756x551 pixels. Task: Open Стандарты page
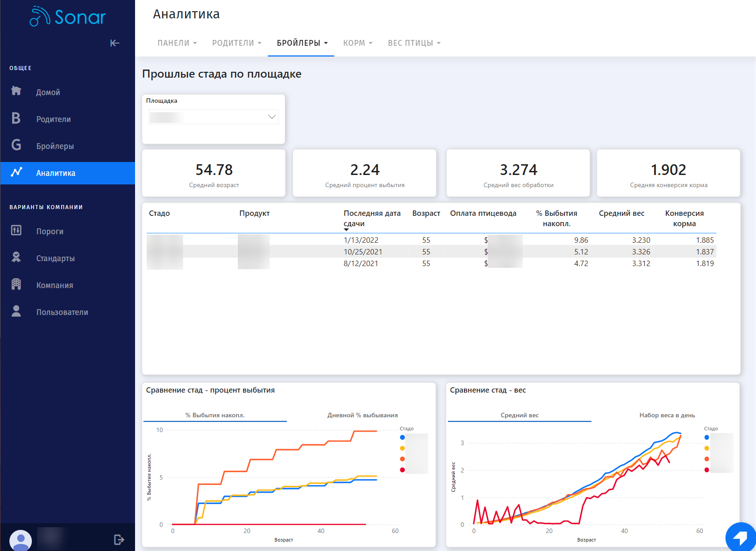tap(56, 258)
